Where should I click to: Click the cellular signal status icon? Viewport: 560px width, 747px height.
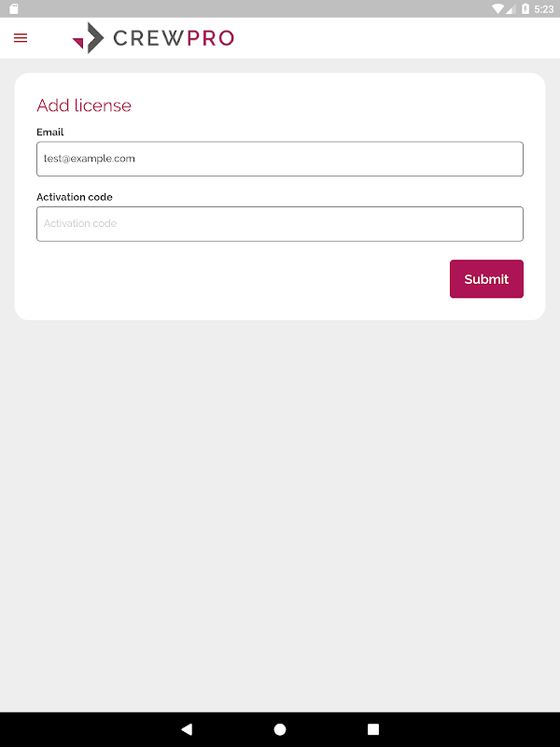pos(511,8)
